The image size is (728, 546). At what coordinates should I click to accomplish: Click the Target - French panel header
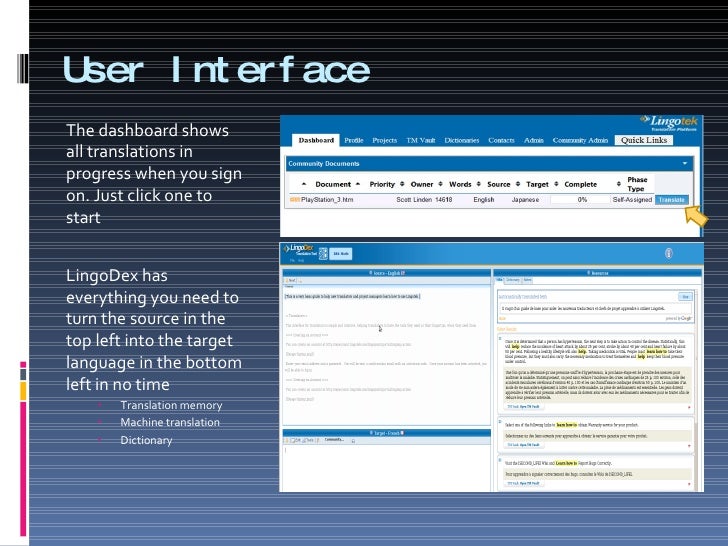coord(386,433)
